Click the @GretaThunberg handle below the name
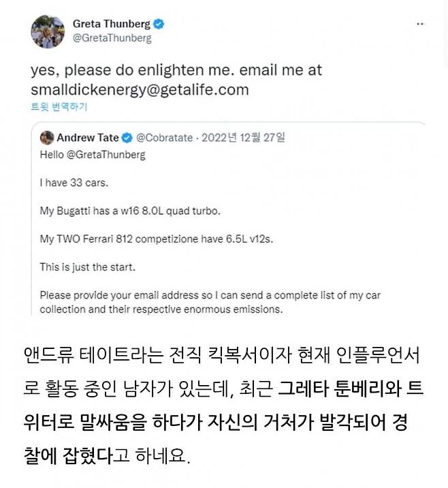Viewport: 448px width, 488px height. pyautogui.click(x=112, y=38)
